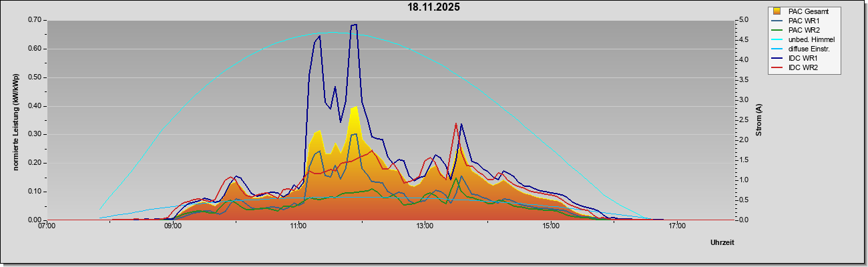Click the 09:00 tick on time axis
The height and width of the screenshot is (267, 868).
point(173,226)
